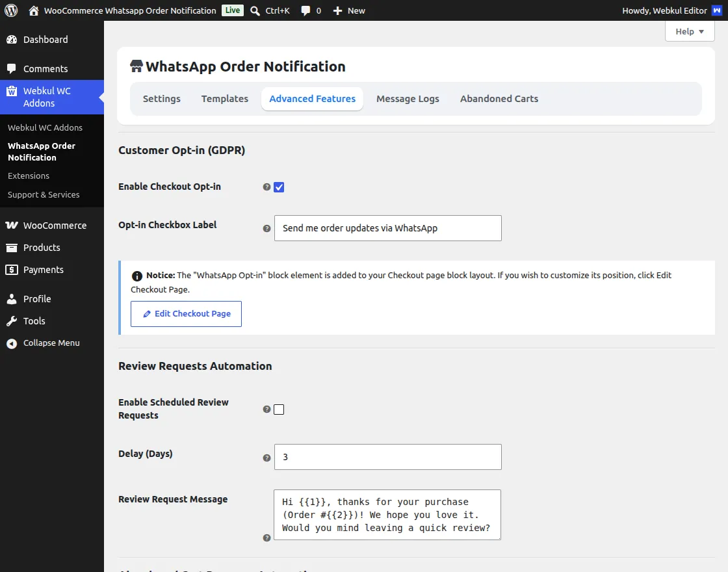The width and height of the screenshot is (728, 572).
Task: Open search via magnifier icon
Action: (x=255, y=10)
